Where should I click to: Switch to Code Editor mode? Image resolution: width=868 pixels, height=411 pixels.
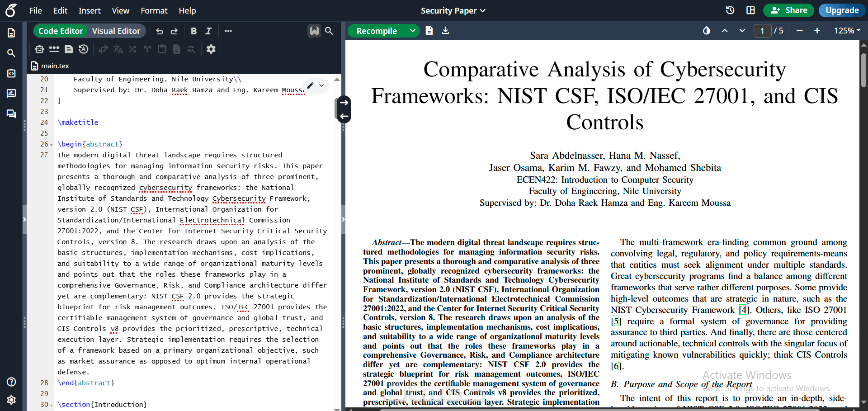[x=61, y=31]
